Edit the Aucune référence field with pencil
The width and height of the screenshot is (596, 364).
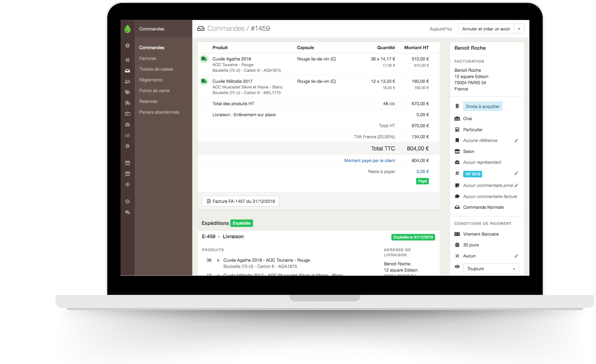click(x=516, y=141)
